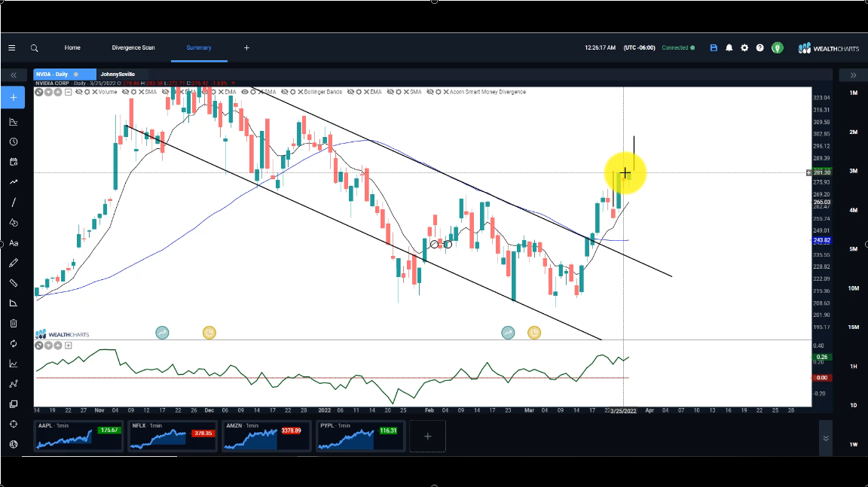The image size is (868, 487).
Task: Set timeframe to 1M
Action: click(853, 93)
